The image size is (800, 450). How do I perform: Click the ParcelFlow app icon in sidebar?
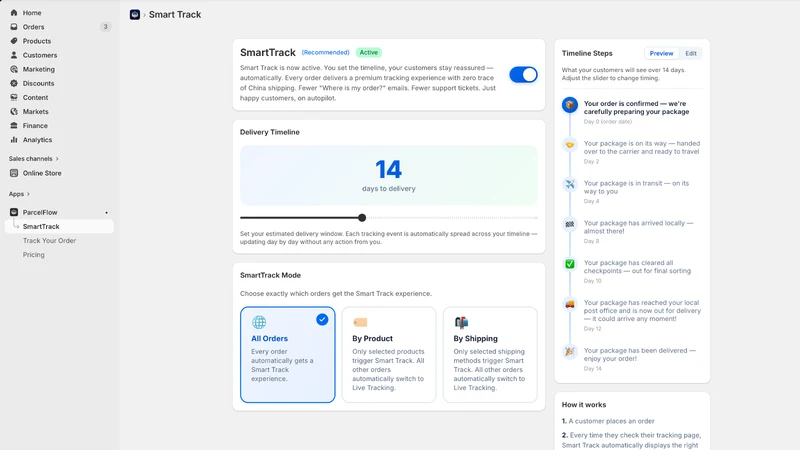coord(14,212)
